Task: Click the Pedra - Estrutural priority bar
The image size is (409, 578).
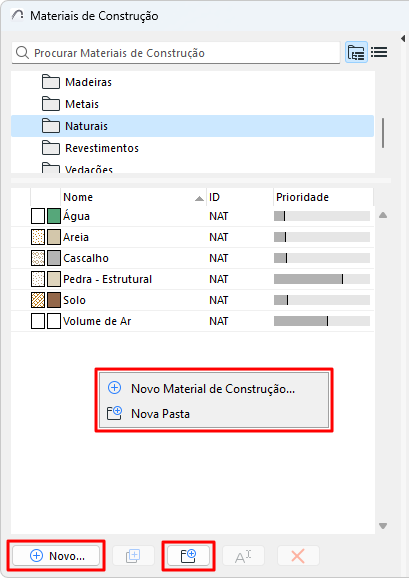Action: point(322,279)
